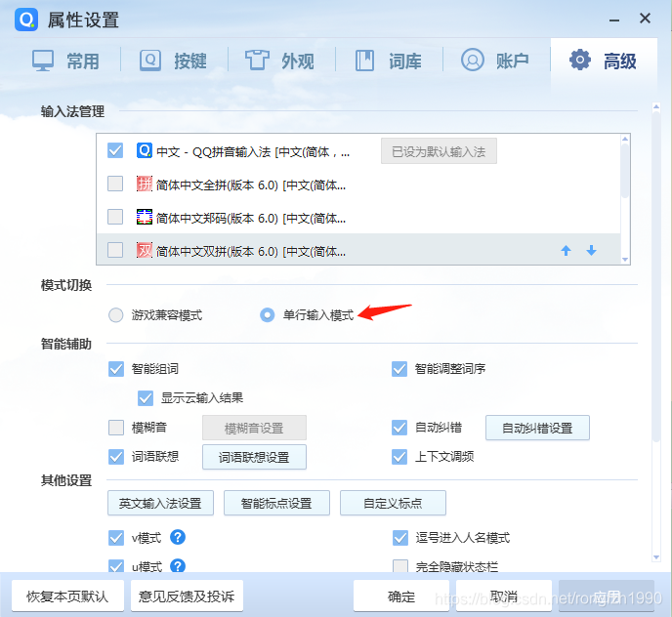
Task: Open 英文输入法设置
Action: [160, 503]
